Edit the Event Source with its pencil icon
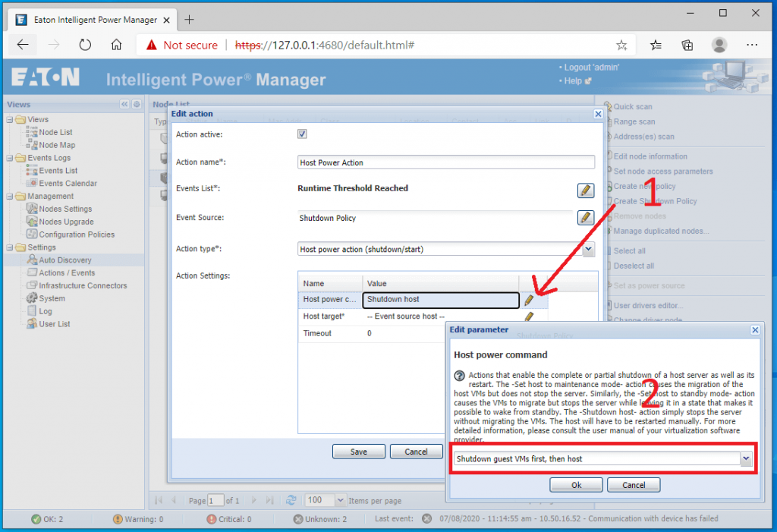This screenshot has height=532, width=777. tap(586, 218)
